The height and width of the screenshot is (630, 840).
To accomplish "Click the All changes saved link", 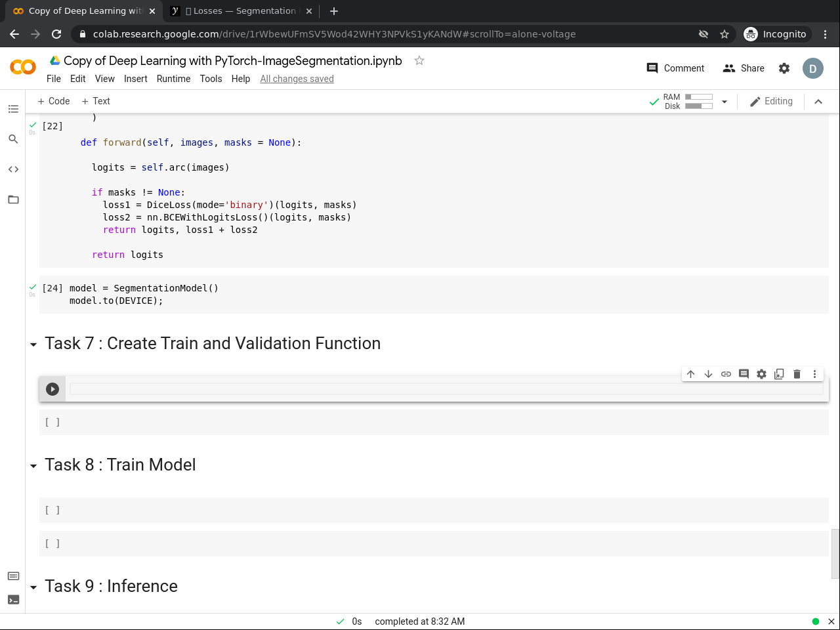I will pyautogui.click(x=297, y=79).
